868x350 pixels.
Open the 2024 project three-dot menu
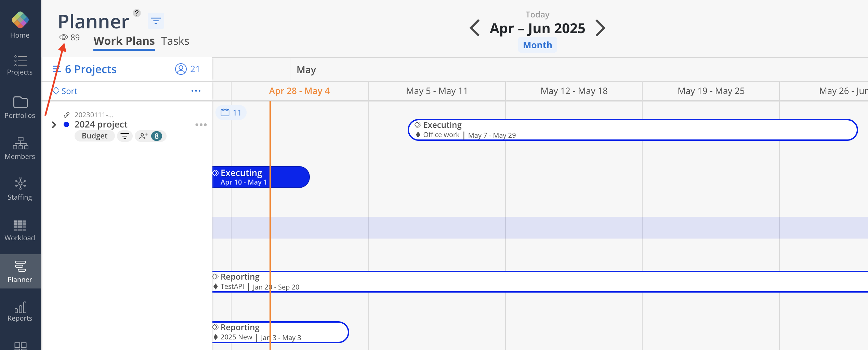pos(201,125)
